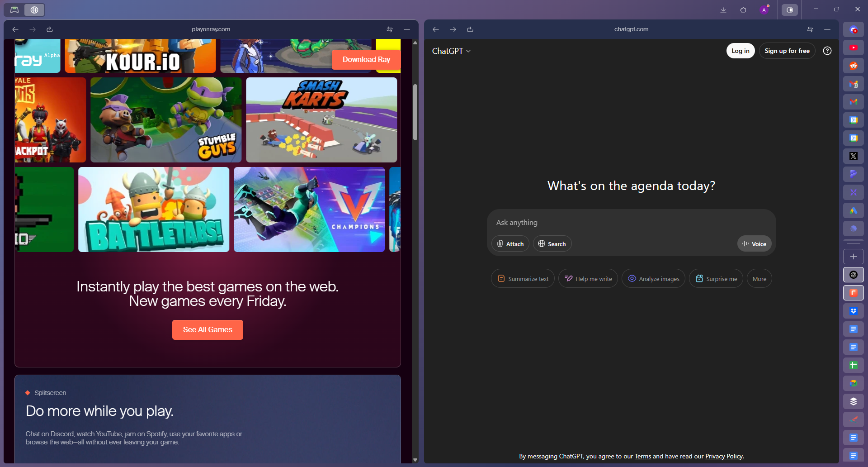
Task: Click the Log in button
Action: click(x=741, y=51)
